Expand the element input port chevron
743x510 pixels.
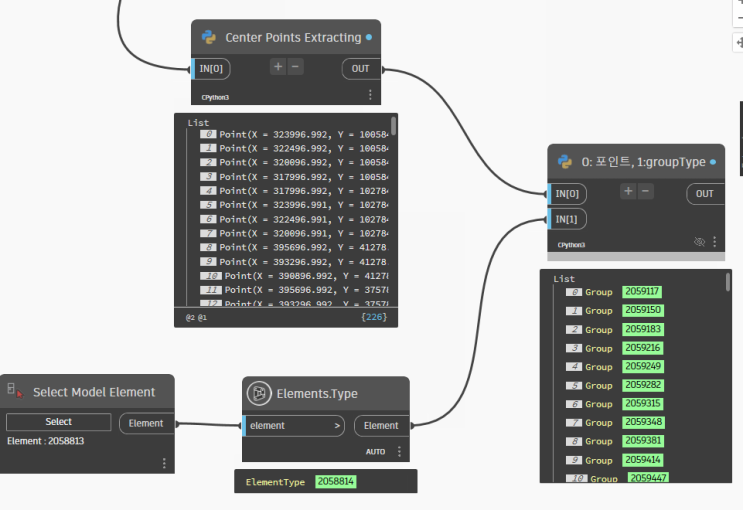[337, 426]
